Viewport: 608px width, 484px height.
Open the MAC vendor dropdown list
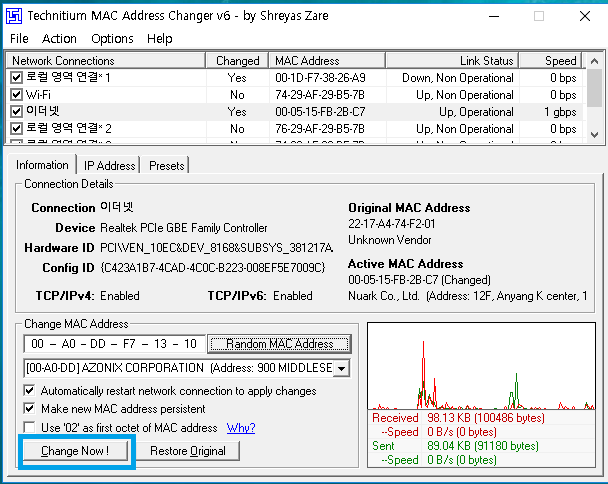click(342, 368)
